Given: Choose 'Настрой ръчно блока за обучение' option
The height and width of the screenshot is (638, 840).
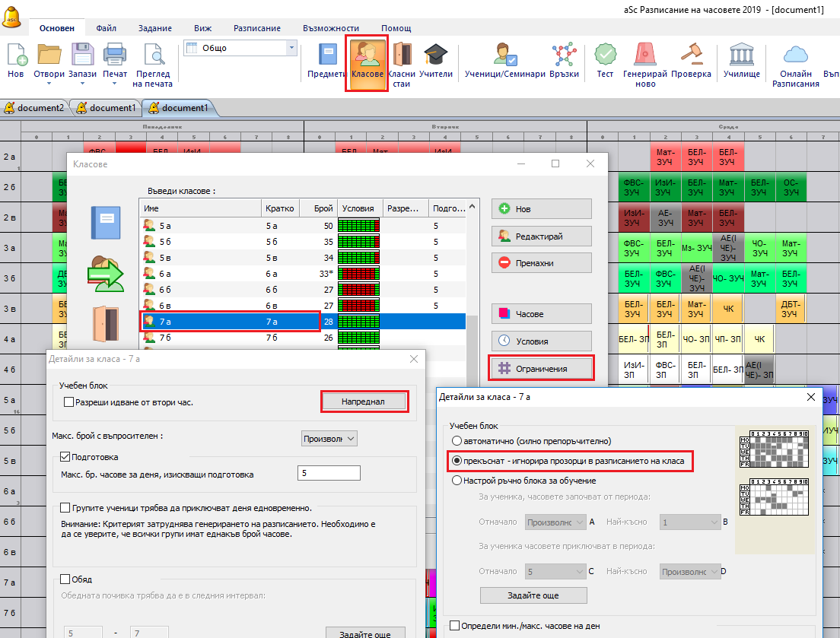Looking at the screenshot, I should coord(457,481).
